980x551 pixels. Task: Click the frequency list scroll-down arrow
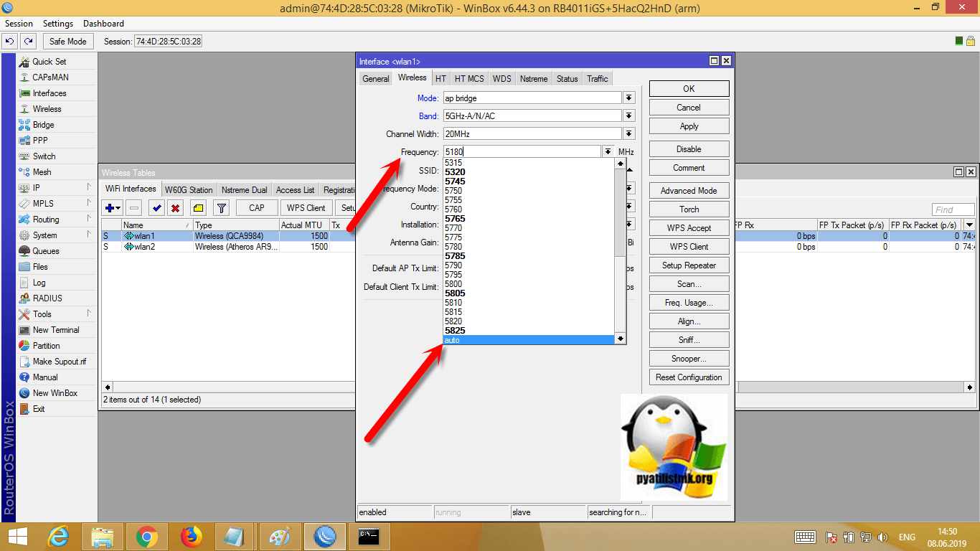[x=621, y=339]
